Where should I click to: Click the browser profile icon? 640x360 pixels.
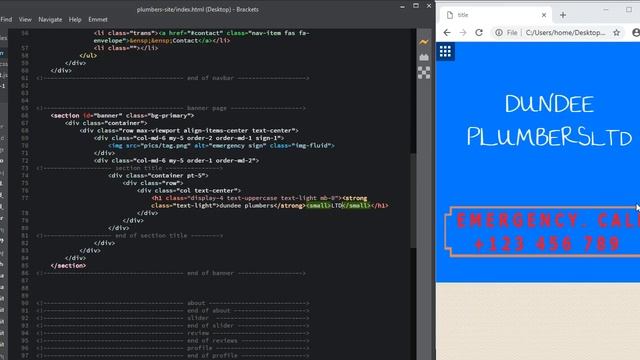636,33
